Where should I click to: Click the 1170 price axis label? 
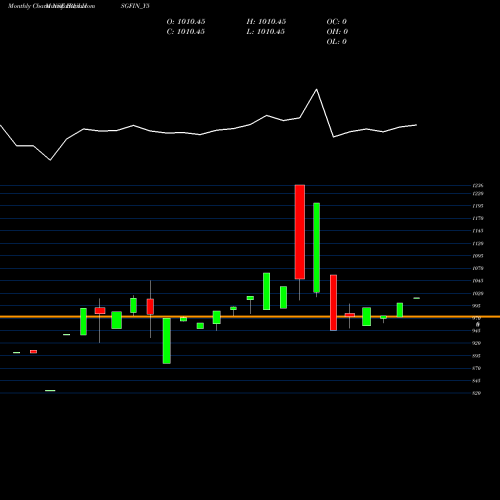(478, 219)
